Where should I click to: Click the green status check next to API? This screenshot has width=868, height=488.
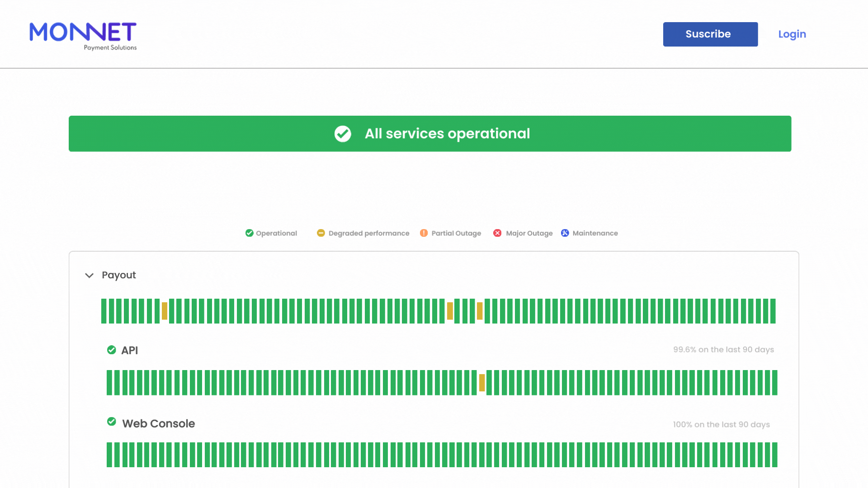(x=111, y=350)
